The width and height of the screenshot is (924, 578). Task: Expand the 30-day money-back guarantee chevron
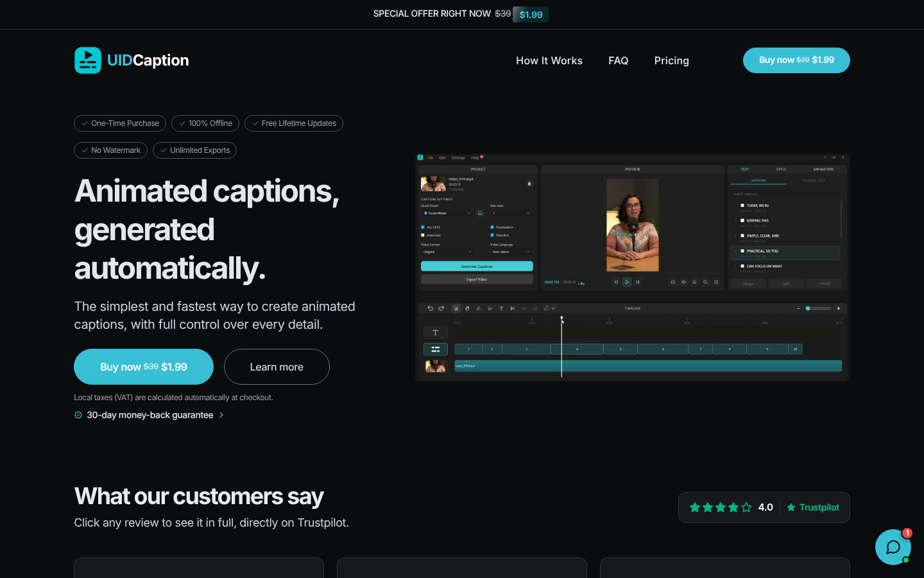pos(221,415)
